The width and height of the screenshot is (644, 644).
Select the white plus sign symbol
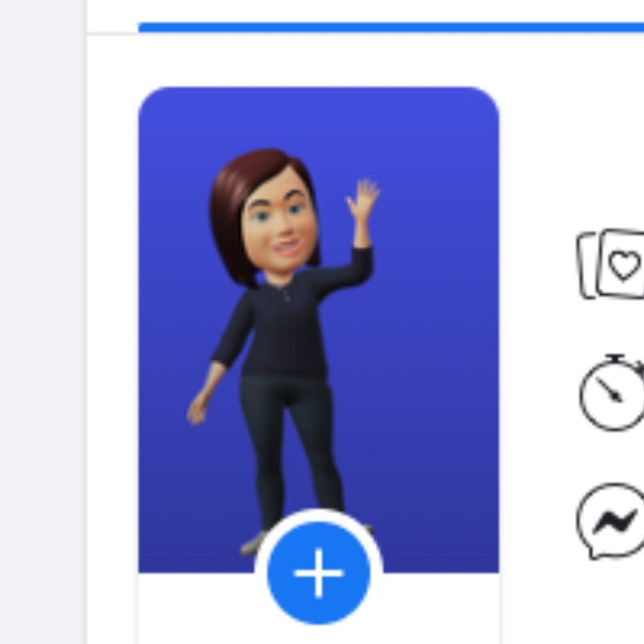(319, 573)
